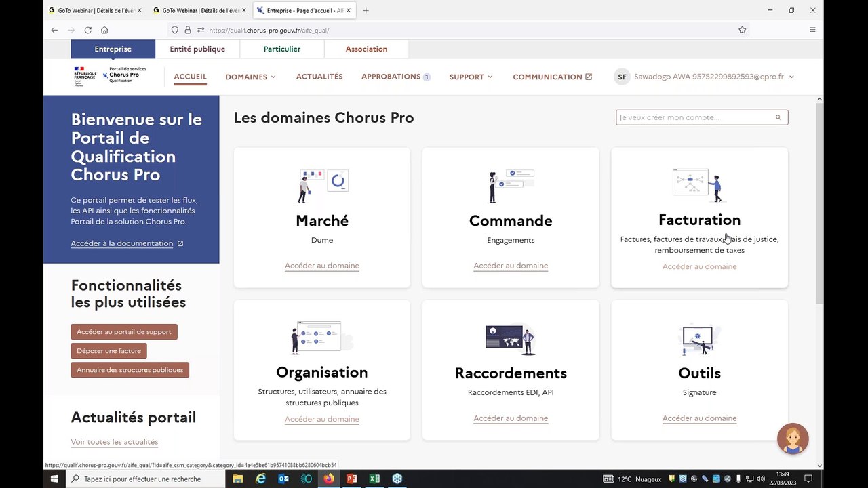Switch to Firefox in the taskbar
This screenshot has height=488, width=868.
[x=329, y=479]
